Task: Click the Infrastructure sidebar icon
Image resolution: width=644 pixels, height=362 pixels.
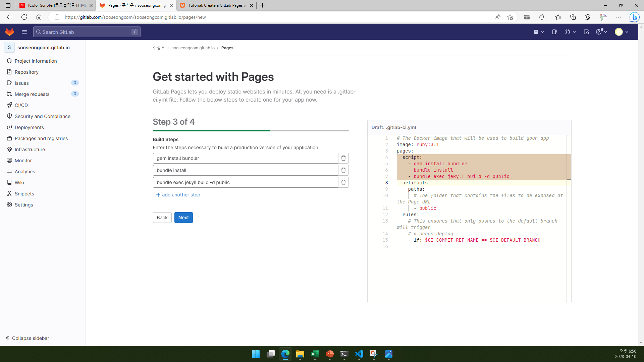Action: coord(9,149)
